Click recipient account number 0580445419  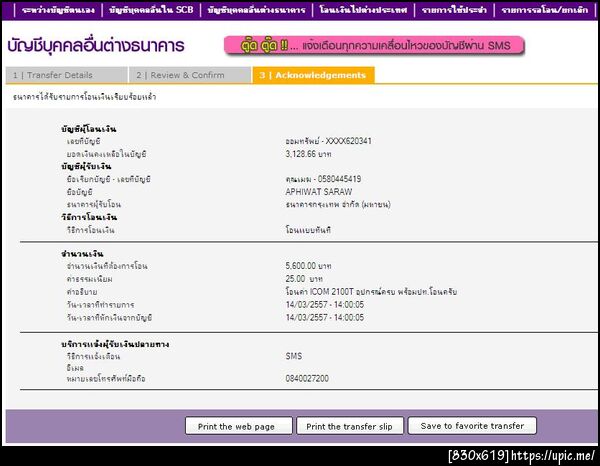coord(339,179)
